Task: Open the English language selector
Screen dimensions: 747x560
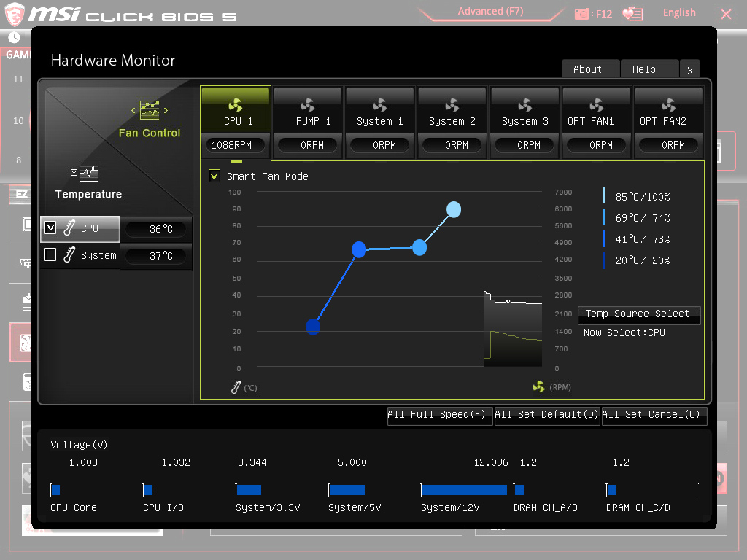Action: (x=679, y=13)
